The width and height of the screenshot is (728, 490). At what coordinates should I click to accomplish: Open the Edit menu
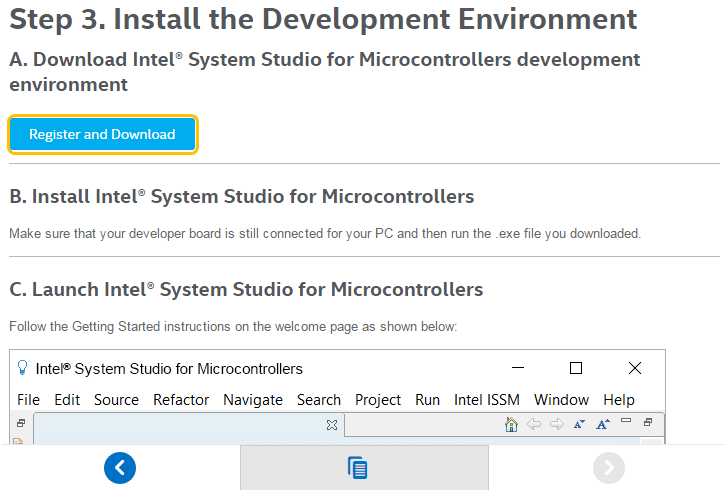(67, 400)
